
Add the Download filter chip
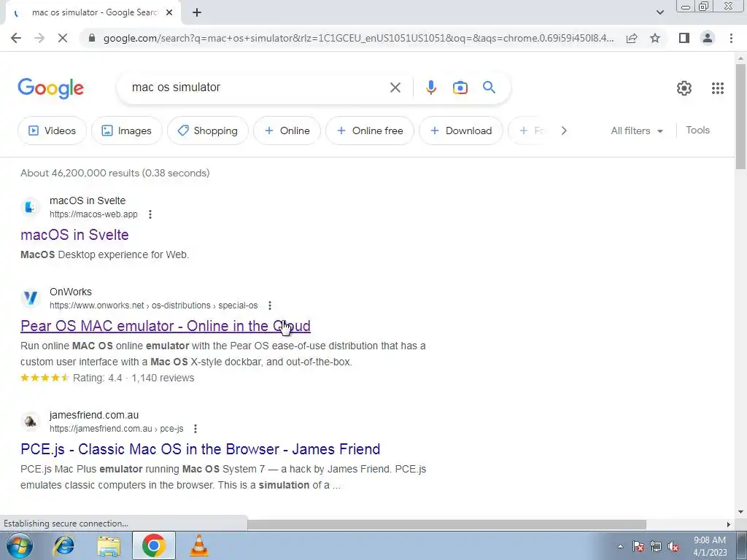(x=461, y=131)
